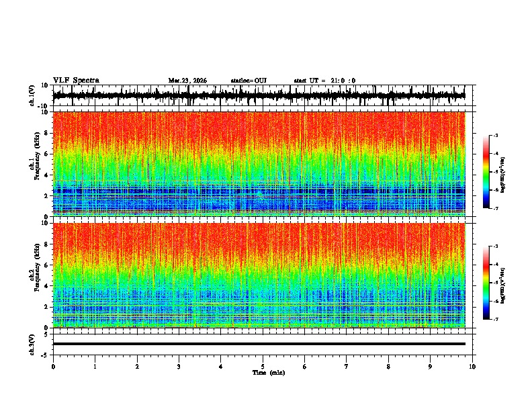Click the "ch.1(V)" waveform axis label
Screen dimensions: 532x411
pos(32,95)
